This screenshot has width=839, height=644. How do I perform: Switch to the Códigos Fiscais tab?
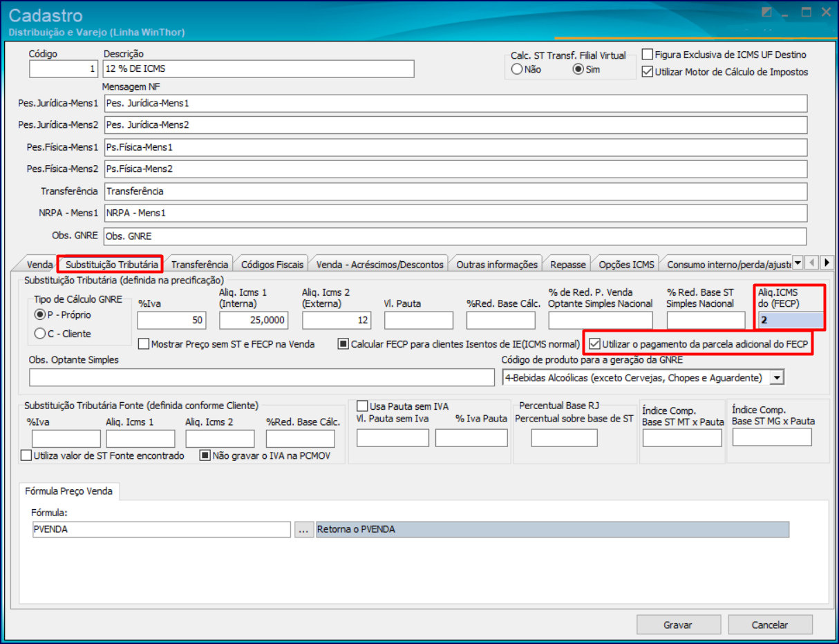[272, 264]
